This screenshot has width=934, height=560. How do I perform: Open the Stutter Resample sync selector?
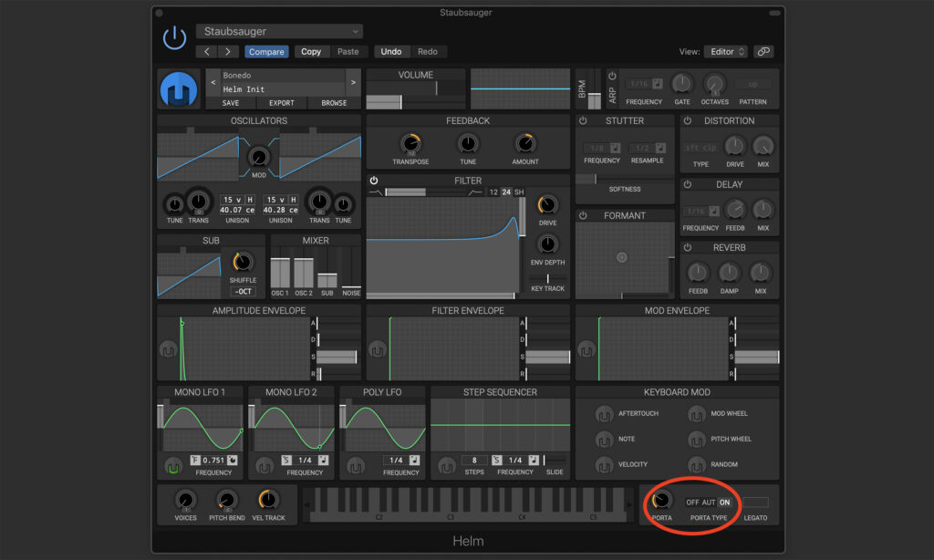click(660, 148)
